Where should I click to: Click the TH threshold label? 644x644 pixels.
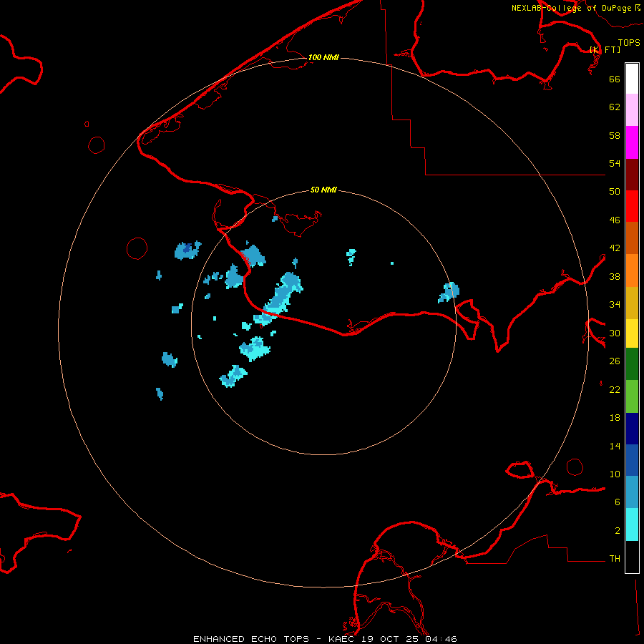[x=615, y=559]
